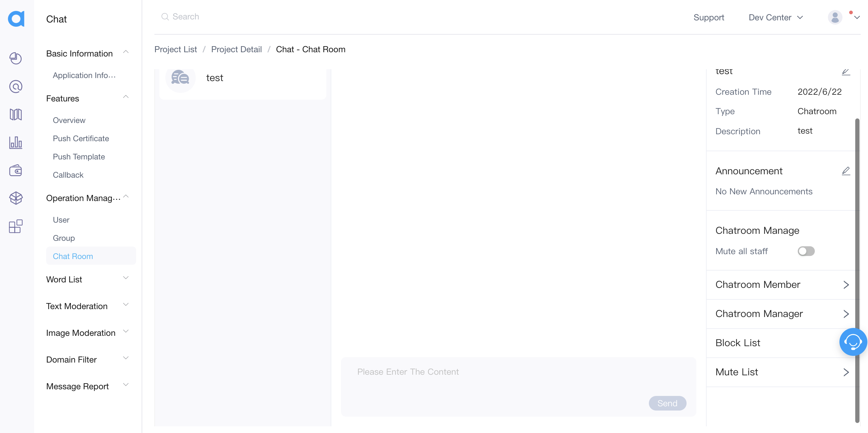
Task: Click the Search icon in left sidebar
Action: click(15, 86)
